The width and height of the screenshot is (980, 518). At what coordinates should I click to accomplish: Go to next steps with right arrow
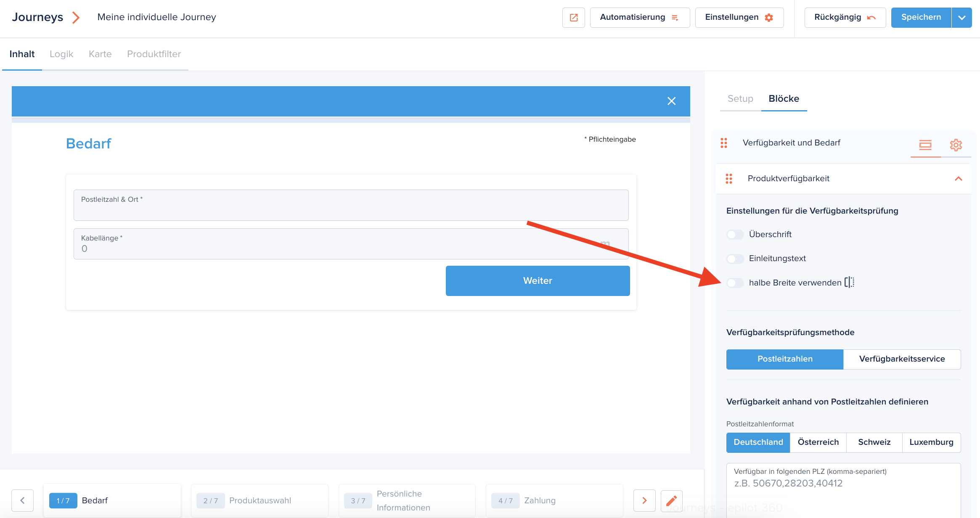coord(644,500)
